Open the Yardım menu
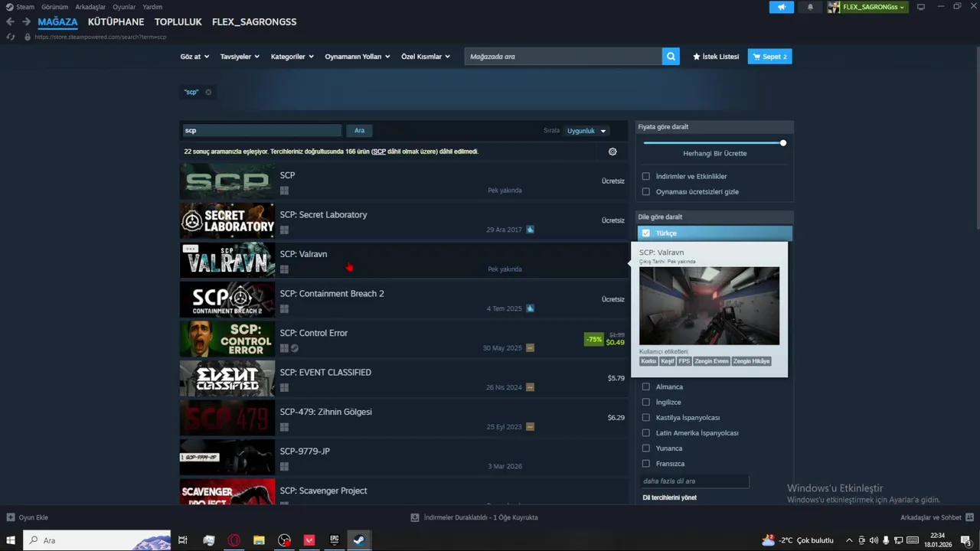Screen dimensions: 980x551 (x=152, y=7)
